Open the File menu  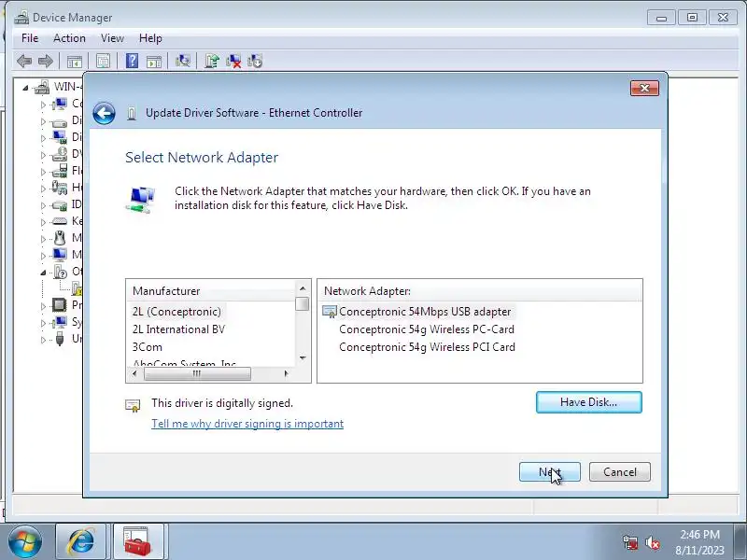pos(30,38)
